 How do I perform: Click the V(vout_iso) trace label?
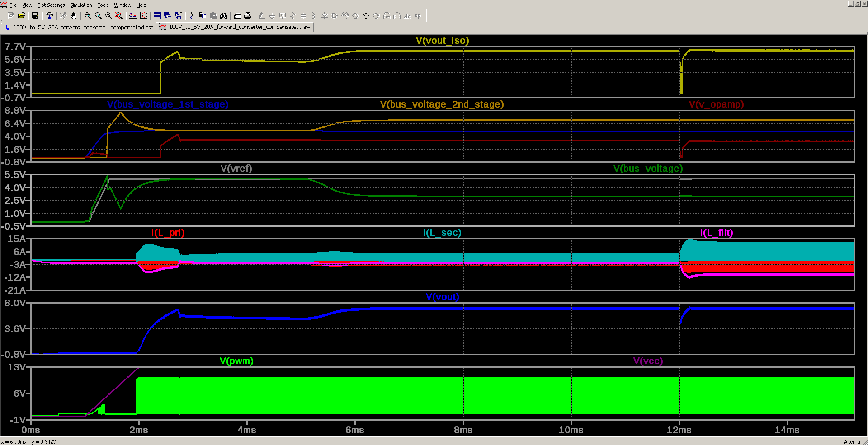click(x=442, y=41)
